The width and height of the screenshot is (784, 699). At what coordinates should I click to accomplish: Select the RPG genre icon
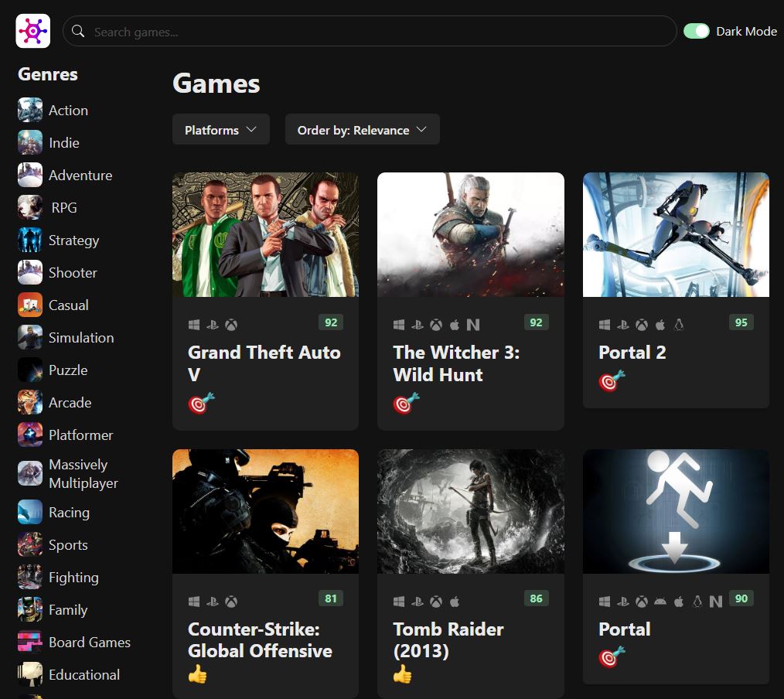point(30,207)
